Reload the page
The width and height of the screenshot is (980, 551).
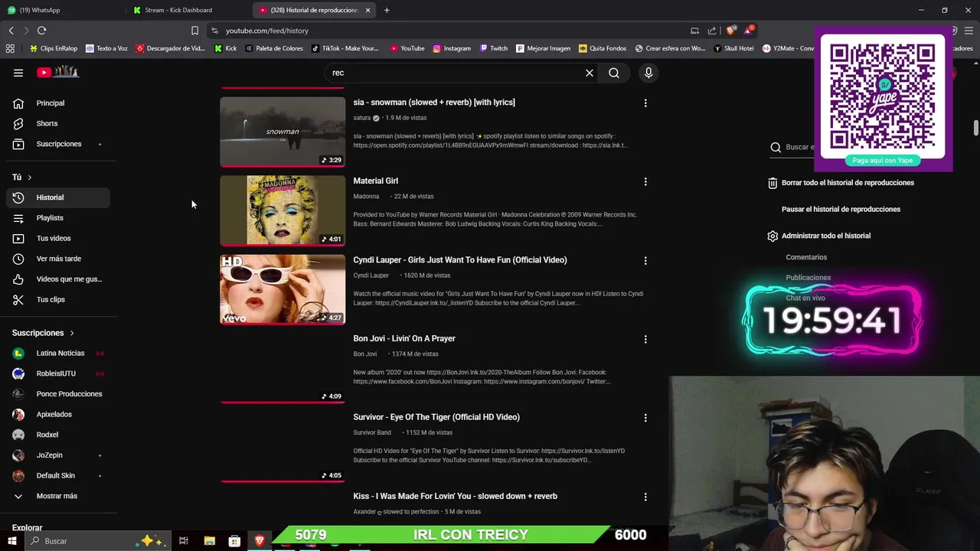click(41, 31)
